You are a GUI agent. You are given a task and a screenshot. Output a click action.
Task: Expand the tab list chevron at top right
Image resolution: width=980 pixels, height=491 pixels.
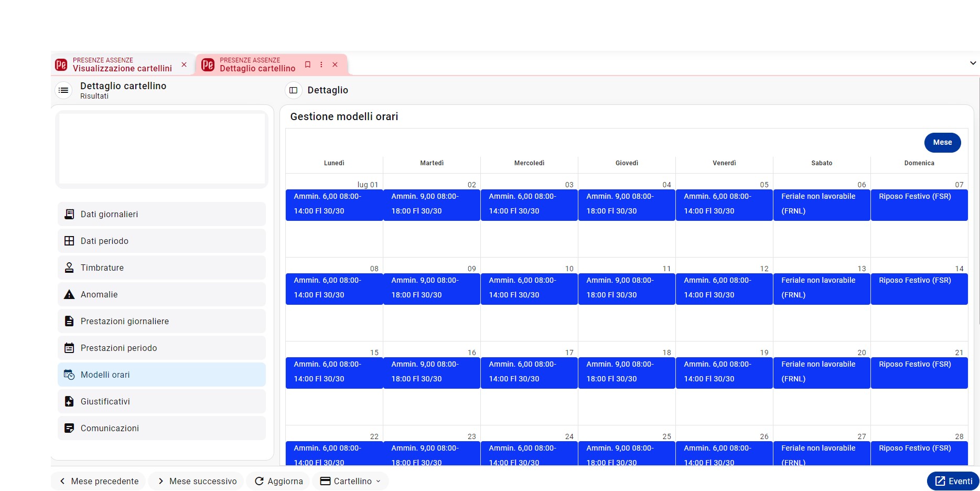(973, 63)
